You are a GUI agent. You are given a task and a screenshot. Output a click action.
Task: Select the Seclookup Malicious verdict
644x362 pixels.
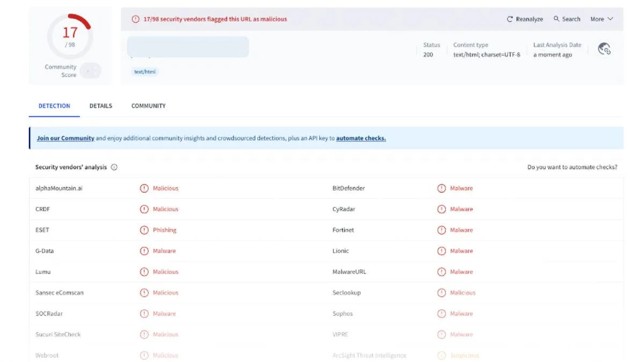pos(463,293)
